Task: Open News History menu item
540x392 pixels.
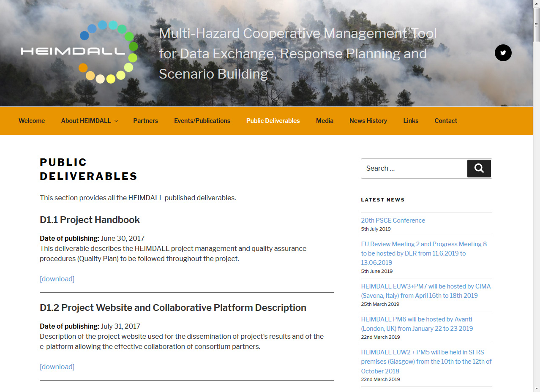Action: [x=368, y=121]
